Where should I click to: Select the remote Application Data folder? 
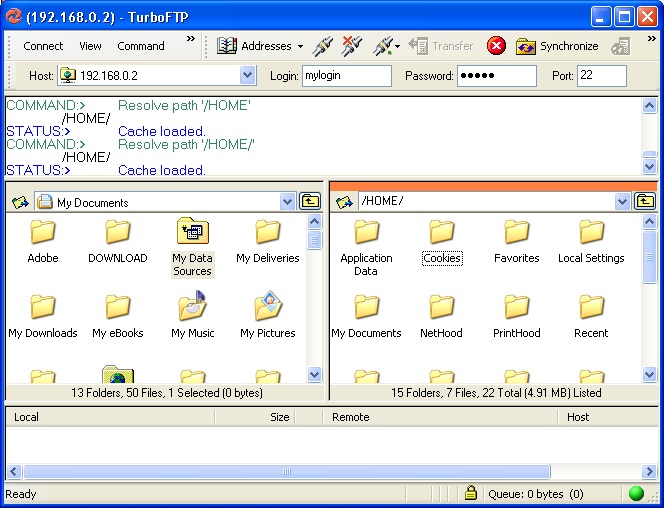366,248
